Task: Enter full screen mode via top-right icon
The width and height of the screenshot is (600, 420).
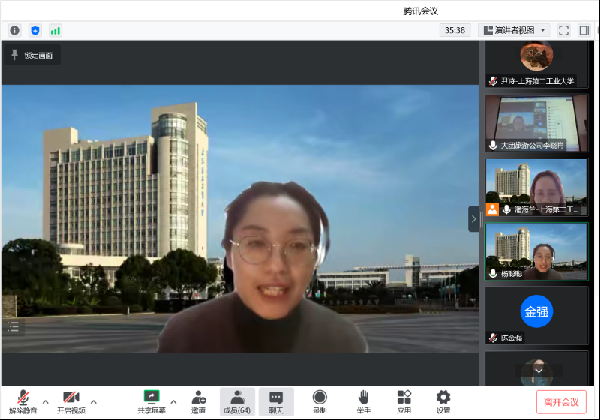Action: coord(564,30)
